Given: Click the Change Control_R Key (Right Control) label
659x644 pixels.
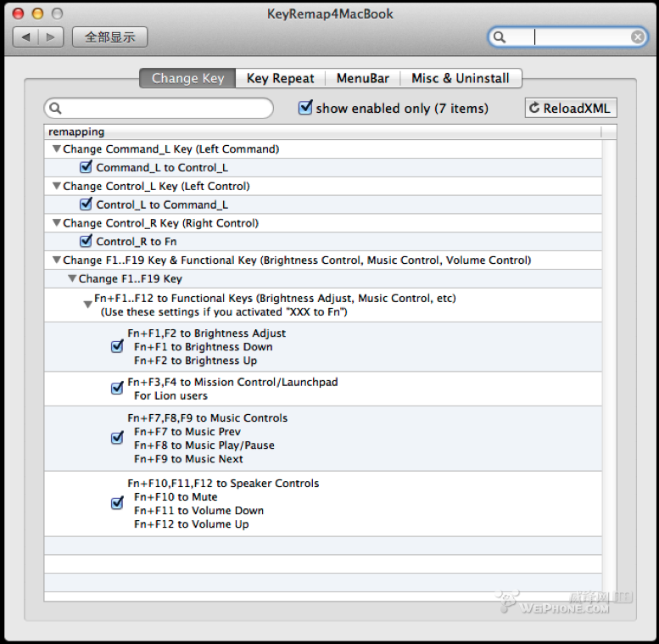Looking at the screenshot, I should 160,223.
